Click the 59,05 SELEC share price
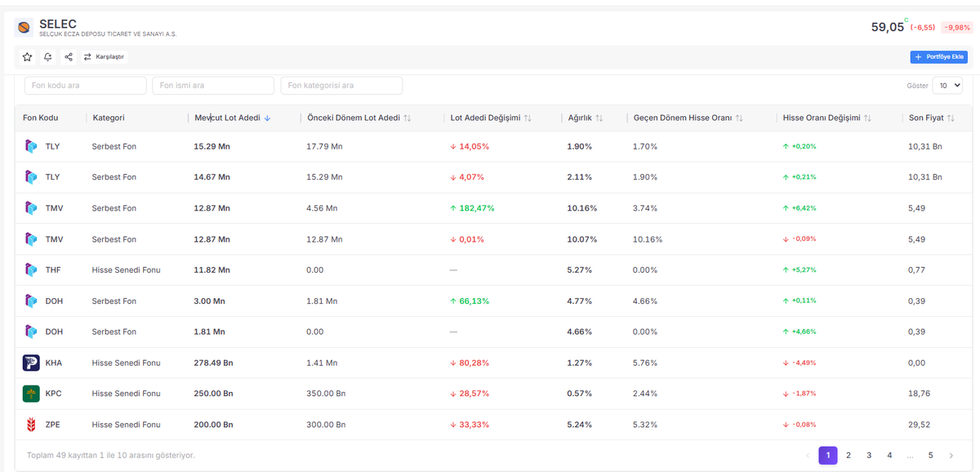Image resolution: width=980 pixels, height=472 pixels. [x=888, y=27]
